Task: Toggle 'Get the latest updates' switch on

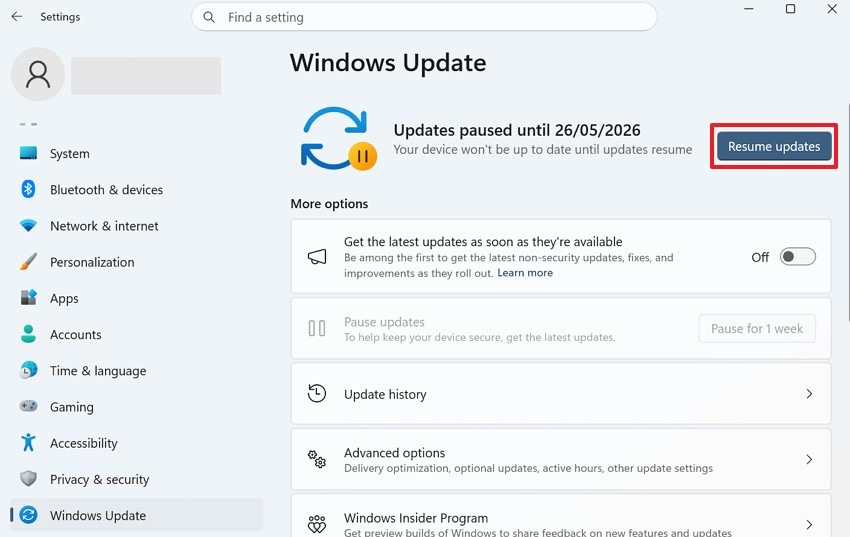Action: (797, 256)
